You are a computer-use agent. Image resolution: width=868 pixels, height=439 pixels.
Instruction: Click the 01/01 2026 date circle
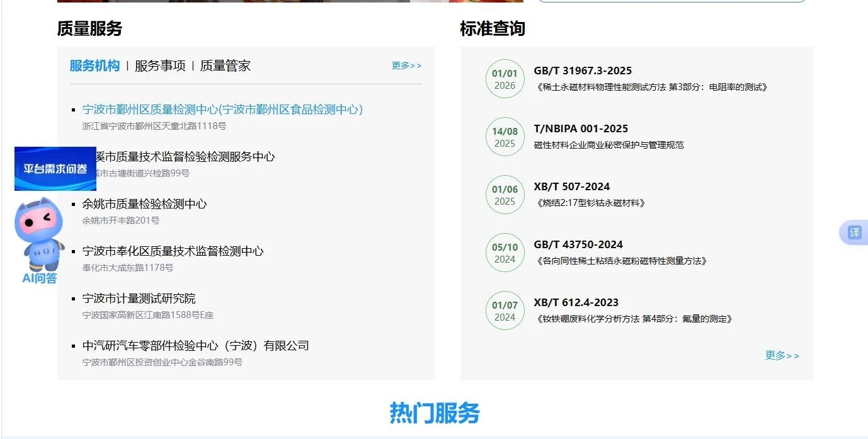(x=505, y=79)
